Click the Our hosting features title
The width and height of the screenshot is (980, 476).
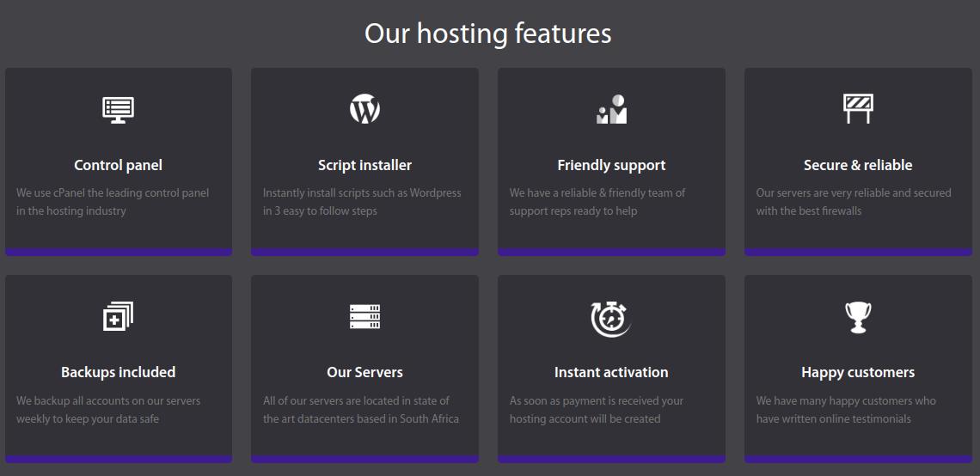(x=487, y=34)
